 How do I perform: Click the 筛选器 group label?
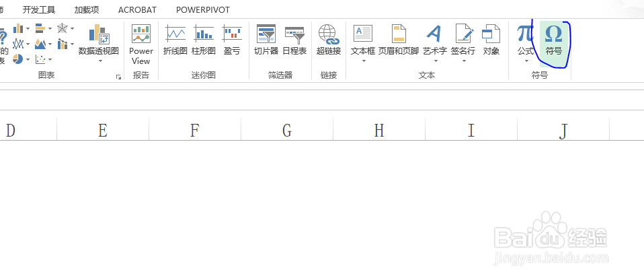click(x=280, y=75)
